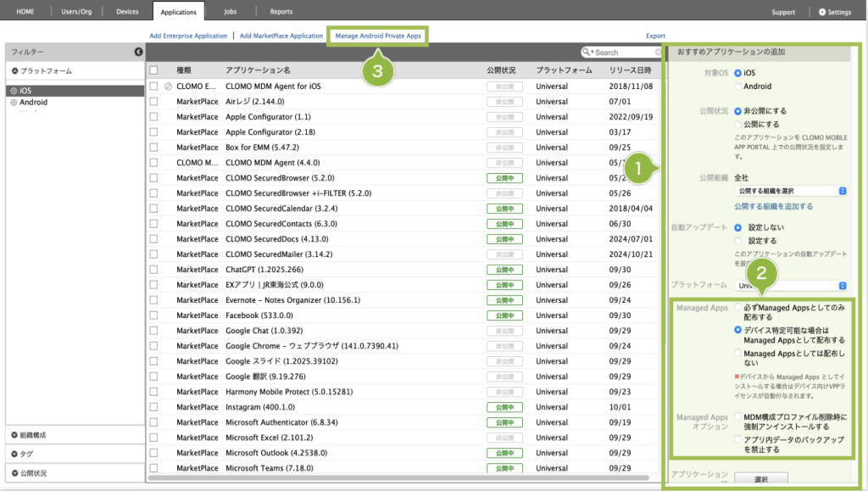This screenshot has height=491, width=868.
Task: Click the 選択 button for application ID
Action: pos(760,480)
